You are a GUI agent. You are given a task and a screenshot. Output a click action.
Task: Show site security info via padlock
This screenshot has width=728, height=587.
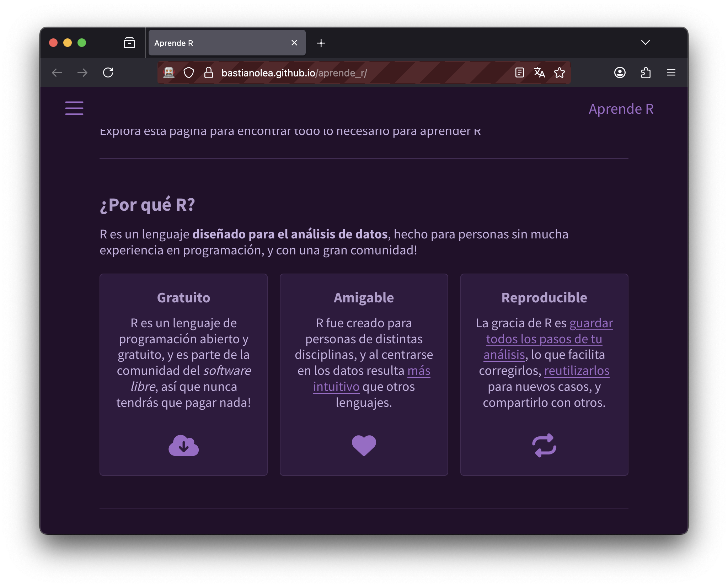click(209, 73)
